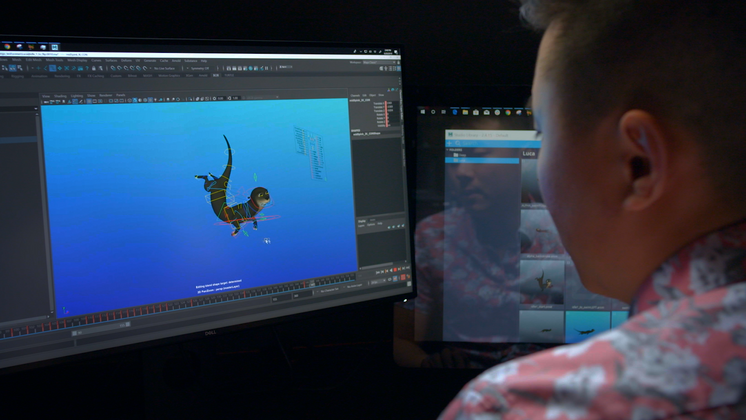Screen dimensions: 746x420
Task: Toggle snap to curves magnet icon
Action: coord(119,68)
